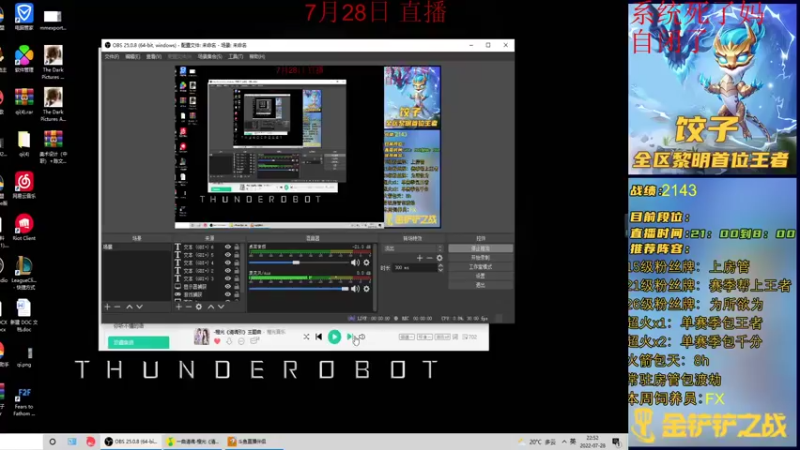The image size is (800, 450).
Task: Remove the selected source with minus icon
Action: coord(188,307)
